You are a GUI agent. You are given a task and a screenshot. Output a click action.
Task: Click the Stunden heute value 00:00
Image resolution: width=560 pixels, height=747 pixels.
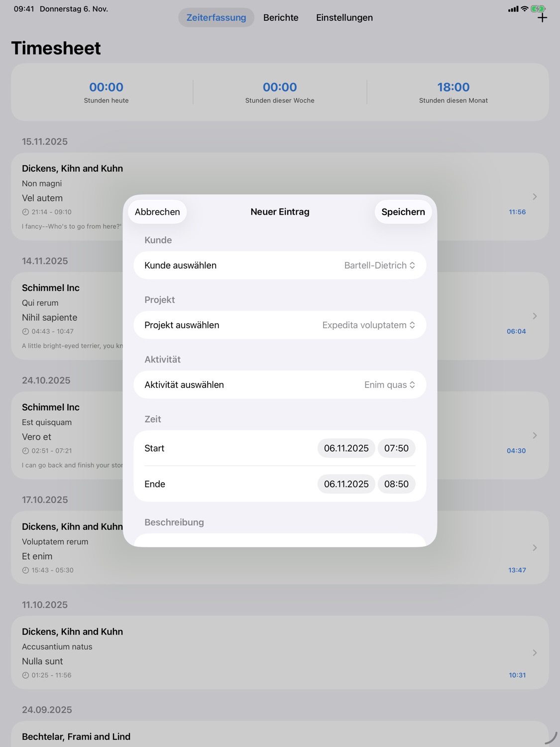(x=106, y=87)
